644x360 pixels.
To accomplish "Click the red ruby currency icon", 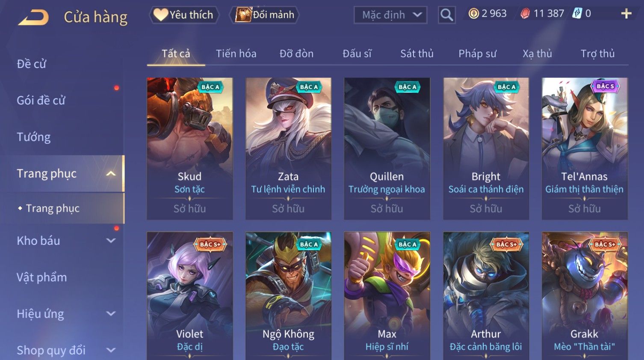I will pos(525,14).
